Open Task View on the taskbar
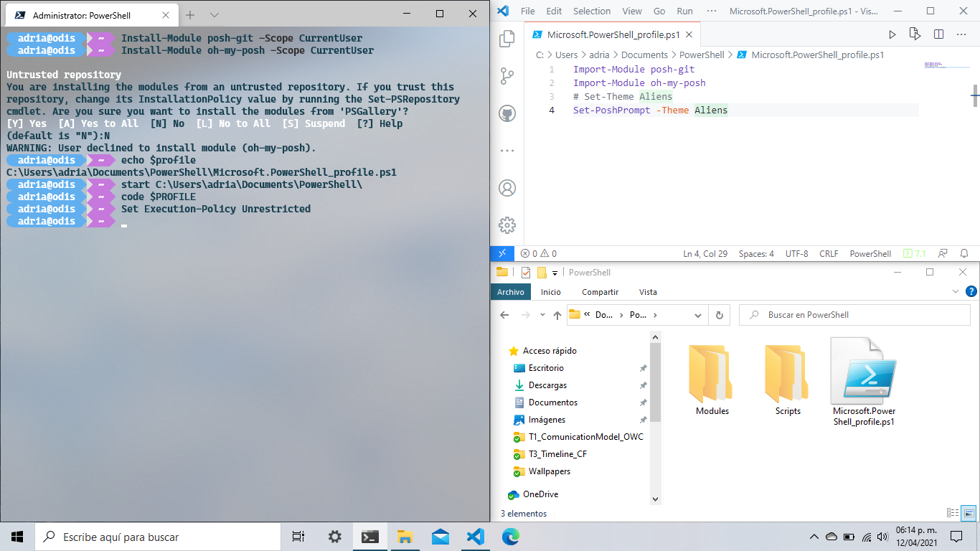 coord(298,537)
